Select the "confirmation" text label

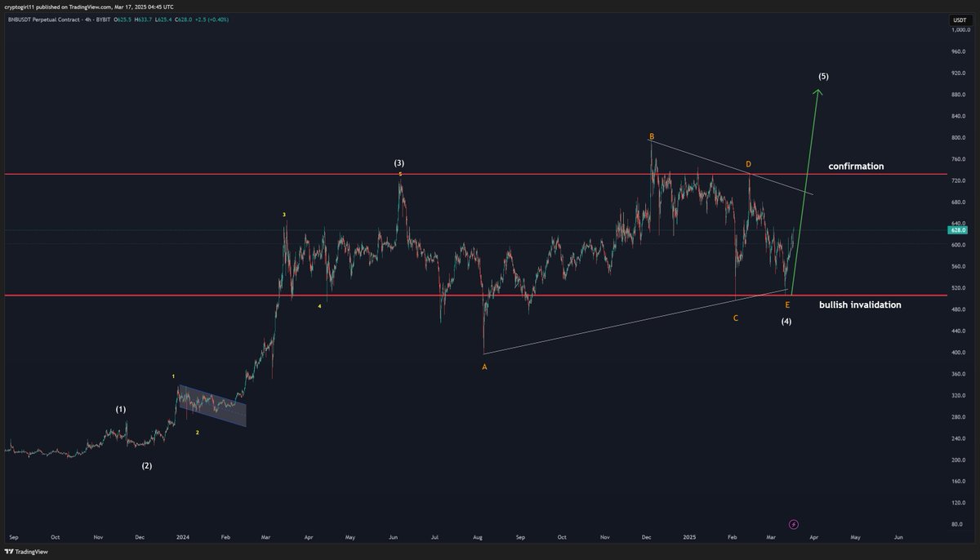click(856, 166)
